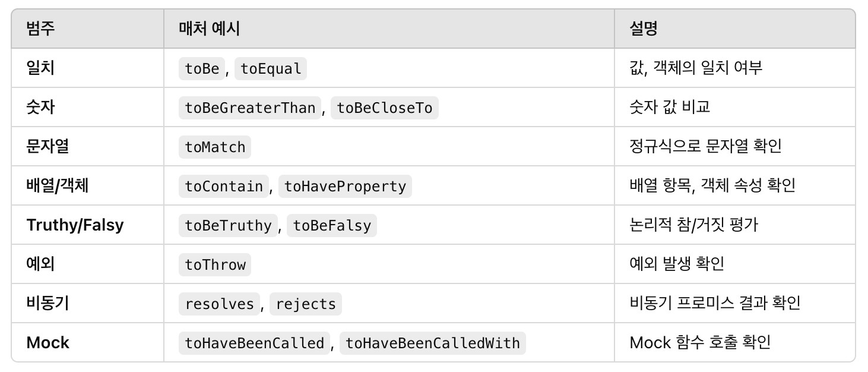The image size is (868, 372).
Task: Click the toThrow matcher chip
Action: pos(215,264)
